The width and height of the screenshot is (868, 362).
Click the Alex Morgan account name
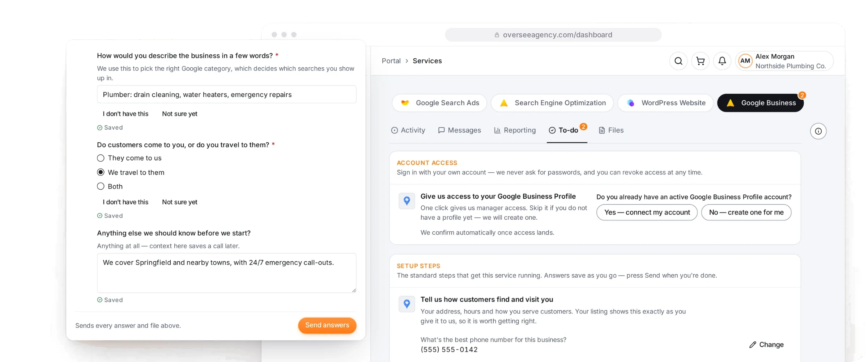click(775, 56)
